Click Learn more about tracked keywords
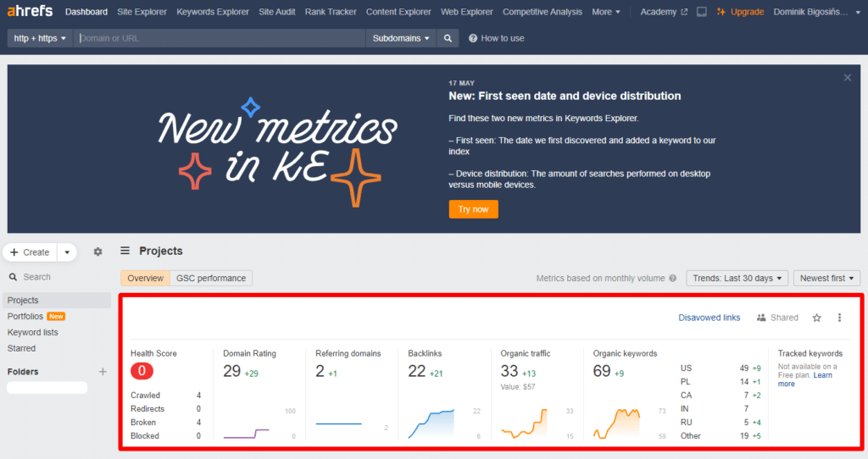This screenshot has height=459, width=868. pyautogui.click(x=805, y=379)
